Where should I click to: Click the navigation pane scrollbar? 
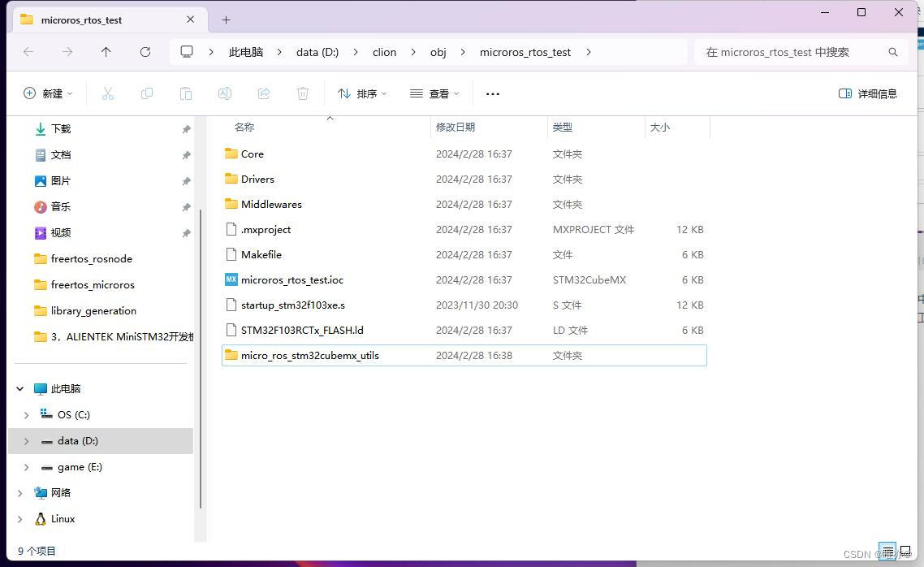coord(201,358)
